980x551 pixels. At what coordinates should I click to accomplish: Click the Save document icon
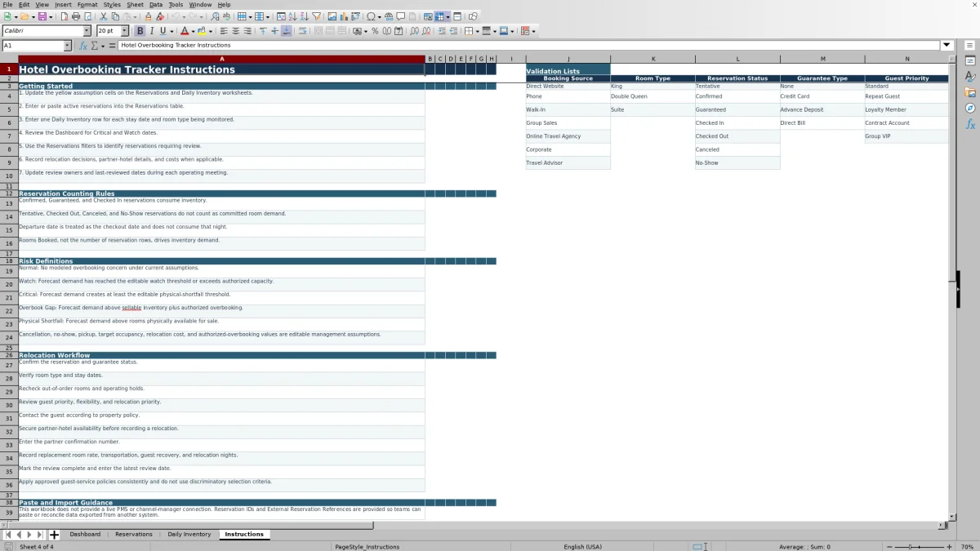[42, 16]
